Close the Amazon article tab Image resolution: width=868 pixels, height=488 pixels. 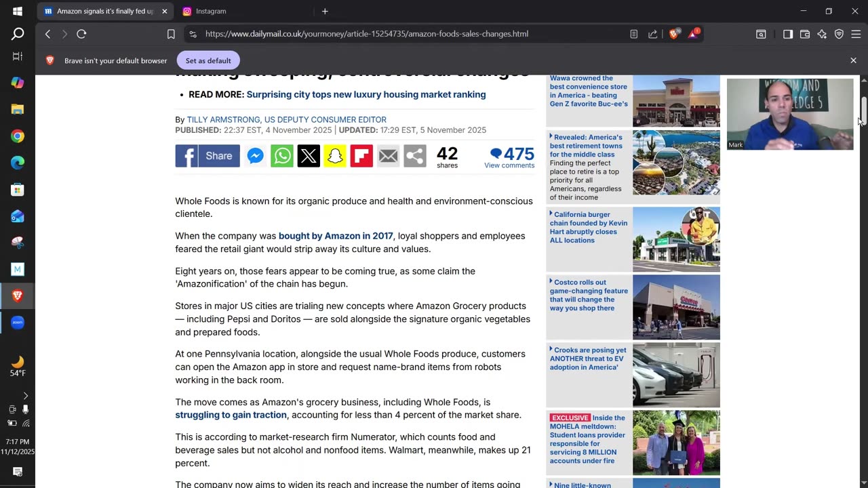click(x=164, y=12)
